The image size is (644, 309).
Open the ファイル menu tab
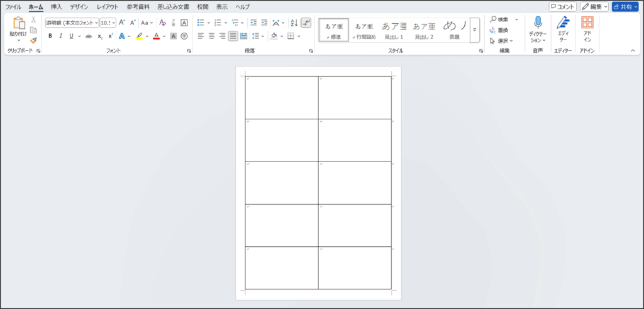13,6
